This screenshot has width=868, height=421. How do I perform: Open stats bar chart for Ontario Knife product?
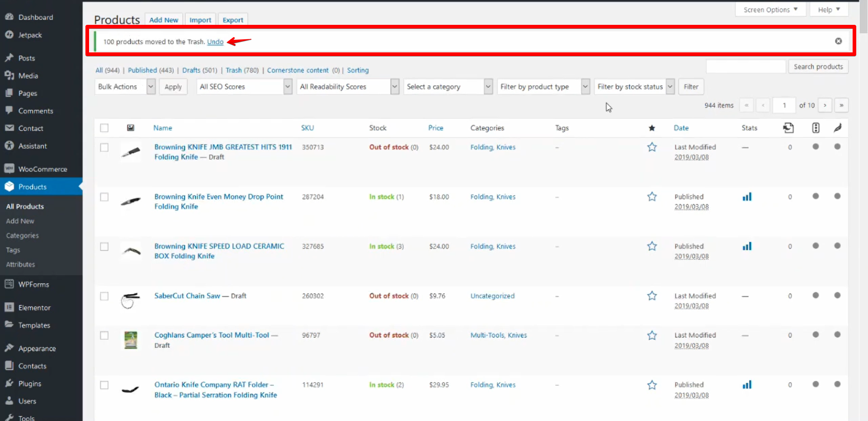(x=747, y=385)
